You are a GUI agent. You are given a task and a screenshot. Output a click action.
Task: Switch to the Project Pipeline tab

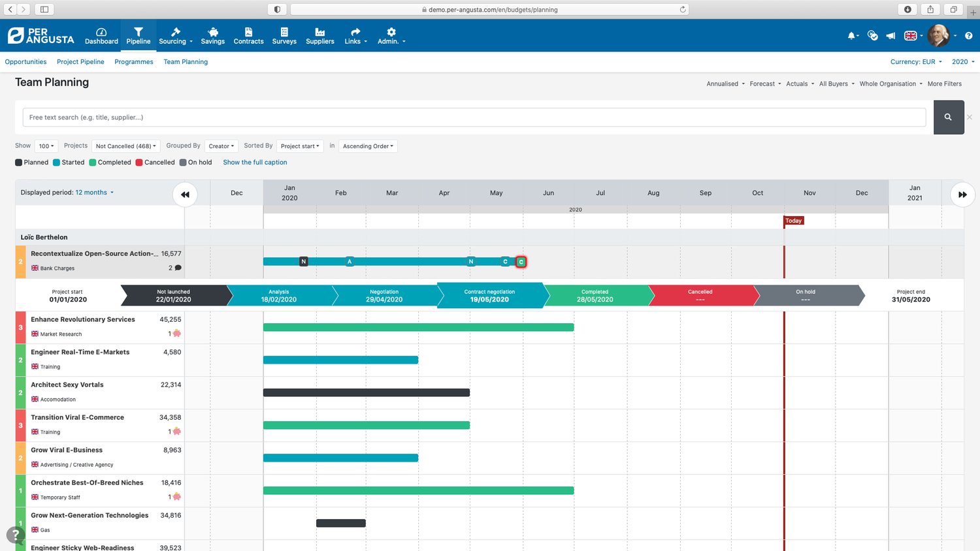(x=80, y=61)
